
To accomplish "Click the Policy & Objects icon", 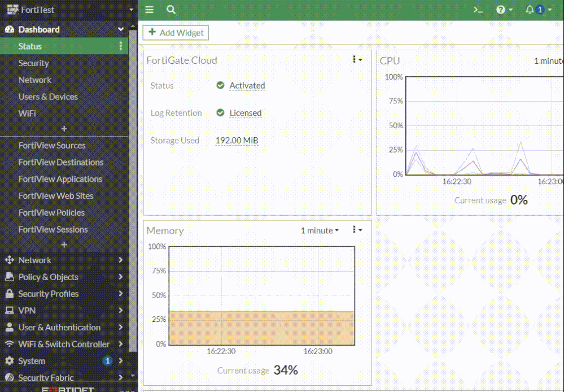I will 10,277.
